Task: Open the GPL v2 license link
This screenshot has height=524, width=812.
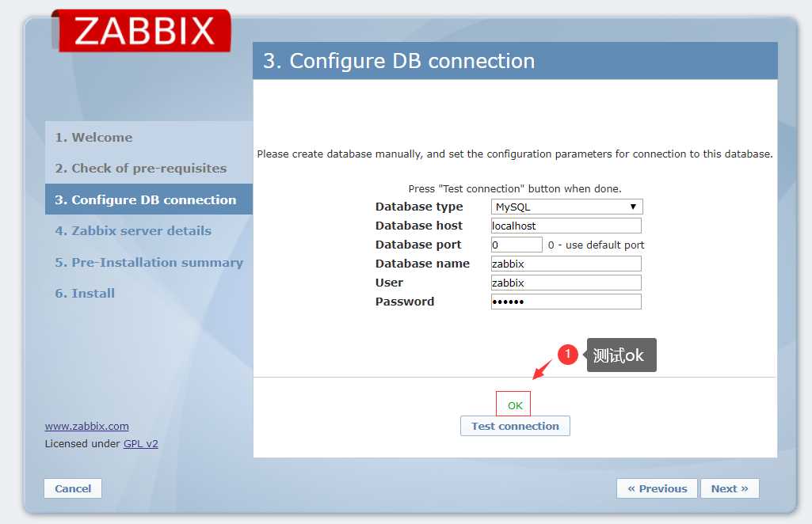Action: [141, 444]
